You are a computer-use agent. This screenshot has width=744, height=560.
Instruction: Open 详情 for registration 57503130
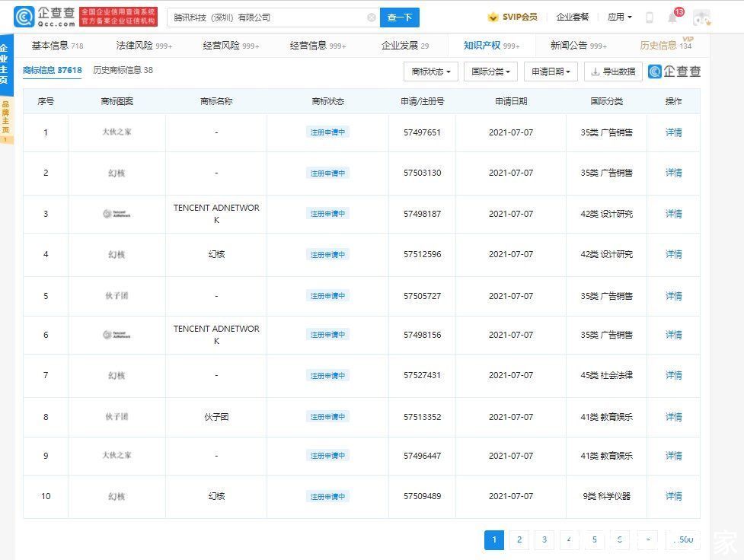pos(673,173)
